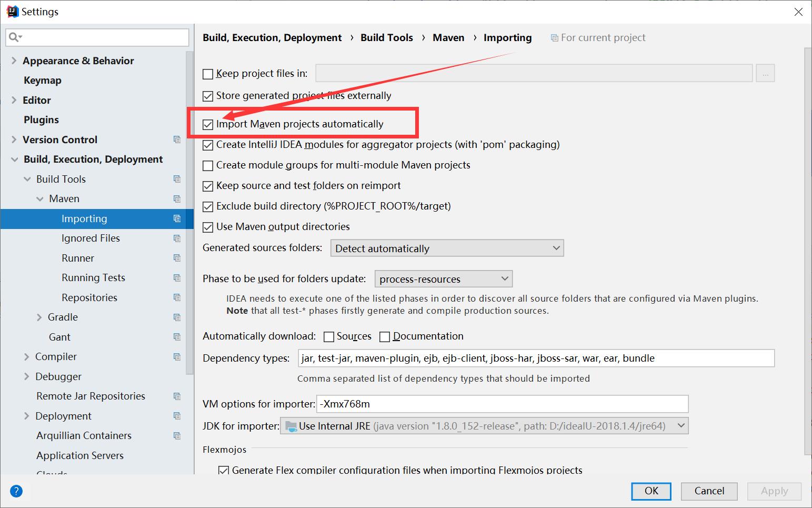Screen dimensions: 812x508
Task: Click project-level icon next to Arquillian Containers
Action: pos(177,436)
